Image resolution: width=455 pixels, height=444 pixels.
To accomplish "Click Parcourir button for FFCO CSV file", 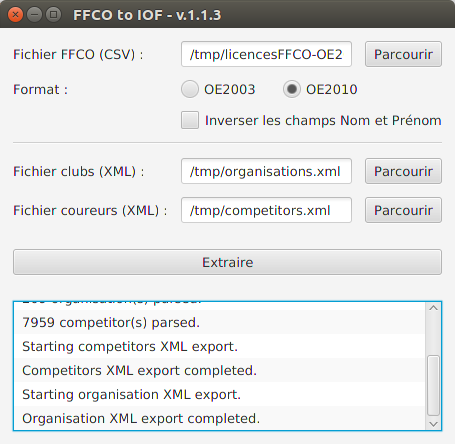I will click(403, 54).
